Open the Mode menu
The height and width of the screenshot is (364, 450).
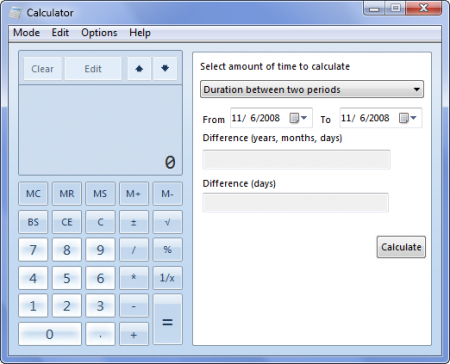coord(26,33)
